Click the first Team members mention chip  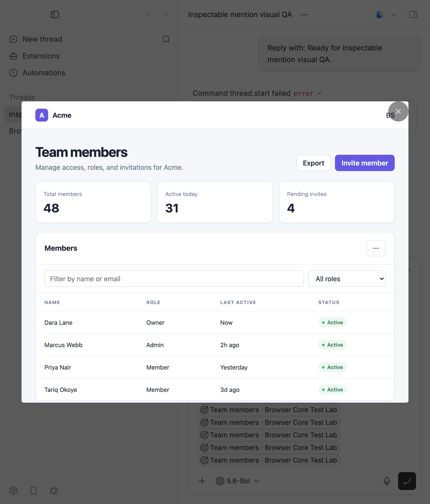click(x=269, y=410)
